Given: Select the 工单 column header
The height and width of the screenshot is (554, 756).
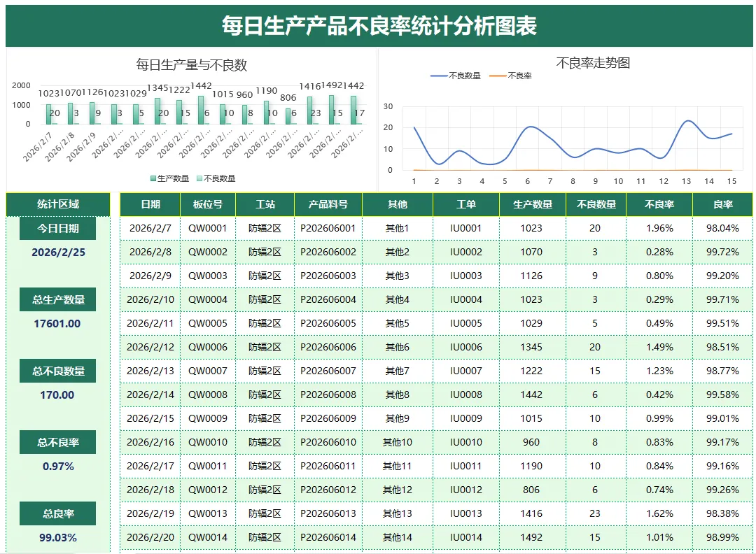Looking at the screenshot, I should click(466, 204).
